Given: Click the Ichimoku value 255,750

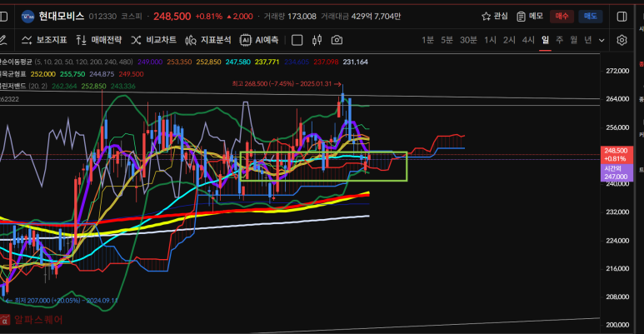Looking at the screenshot, I should point(72,74).
